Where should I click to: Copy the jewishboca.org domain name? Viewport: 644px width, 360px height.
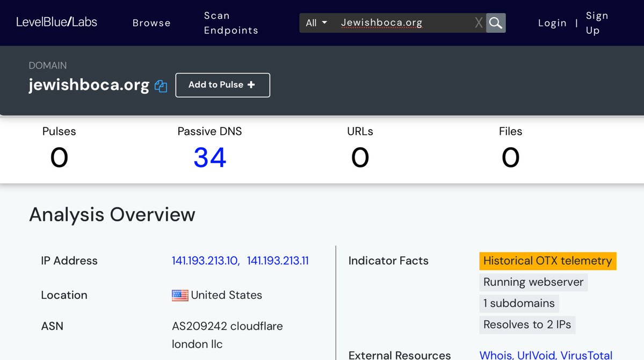coord(161,86)
